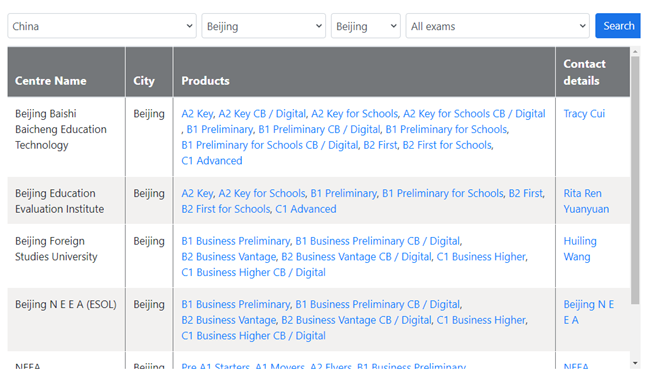
Task: Click B1 Preliminary for Schools CB / Digital
Action: click(270, 145)
